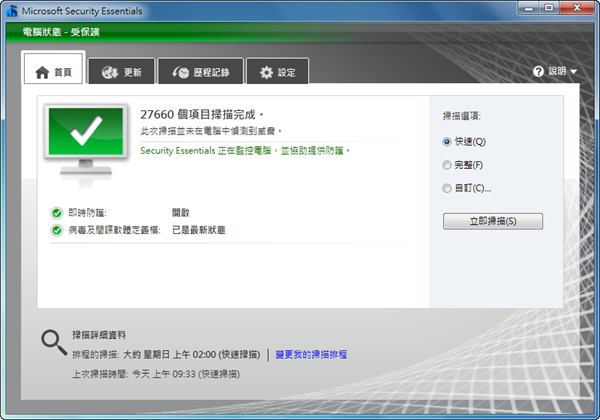The width and height of the screenshot is (600, 420).
Task: Click the green Security Essentials monitoring text
Action: tap(245, 151)
